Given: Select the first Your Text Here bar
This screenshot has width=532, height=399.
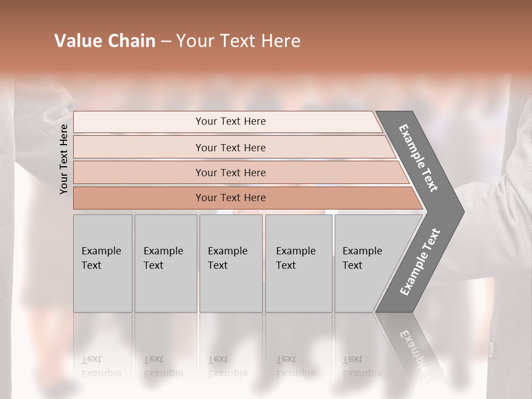Looking at the screenshot, I should tap(230, 121).
